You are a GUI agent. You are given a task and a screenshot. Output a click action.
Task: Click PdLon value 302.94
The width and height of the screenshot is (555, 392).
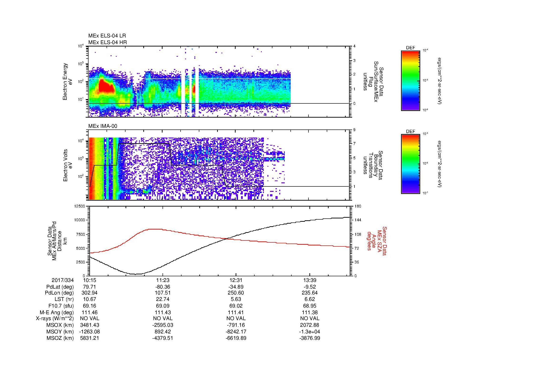pyautogui.click(x=90, y=293)
